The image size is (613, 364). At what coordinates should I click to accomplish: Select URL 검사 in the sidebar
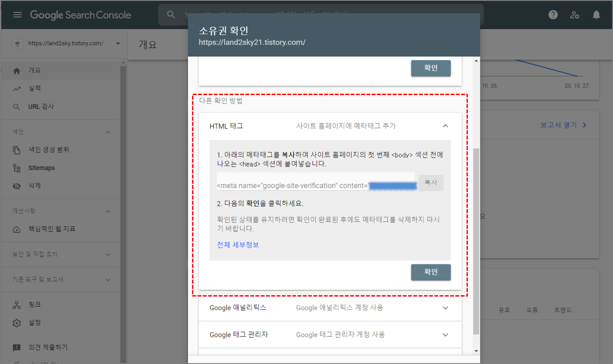(x=61, y=107)
